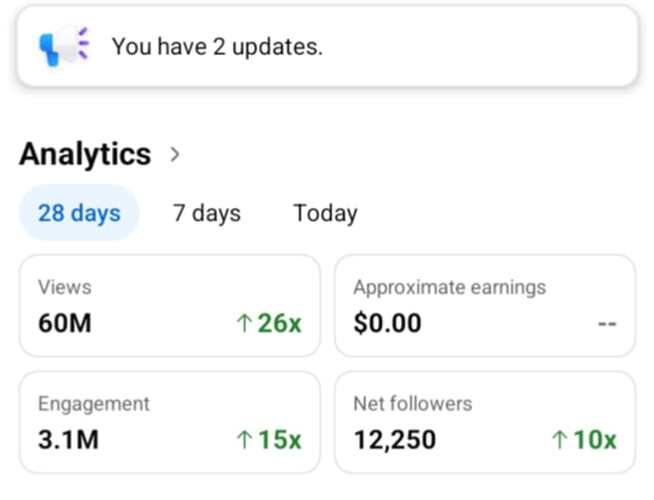654x500 pixels.
Task: Click the Net followers green up arrow
Action: click(x=559, y=440)
